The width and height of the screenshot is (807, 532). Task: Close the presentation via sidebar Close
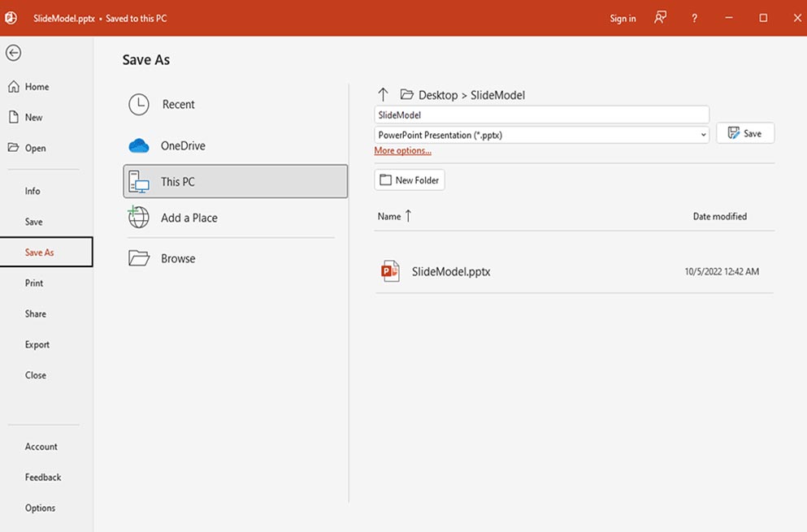[36, 375]
